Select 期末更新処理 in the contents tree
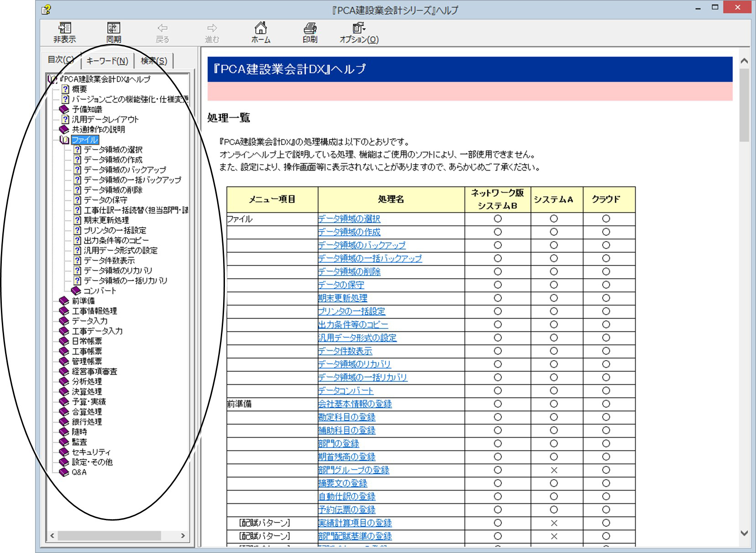Image resolution: width=756 pixels, height=553 pixels. (x=106, y=220)
